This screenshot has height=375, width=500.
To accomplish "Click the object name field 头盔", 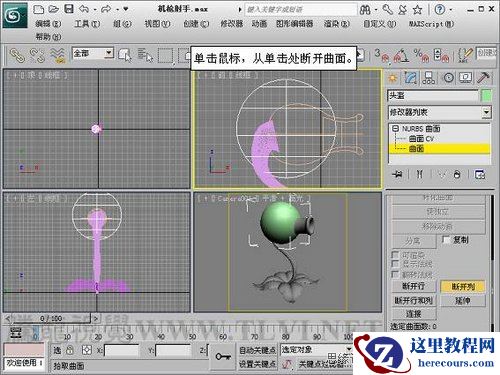I will click(433, 96).
